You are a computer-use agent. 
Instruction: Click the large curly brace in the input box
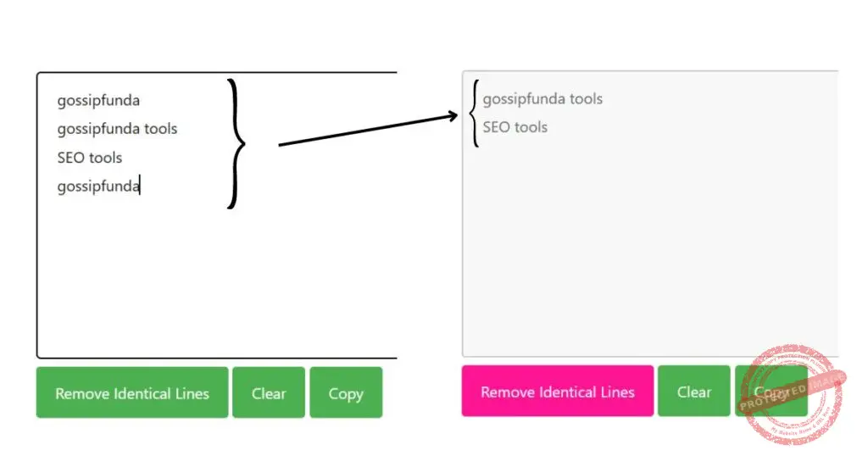[x=236, y=143]
